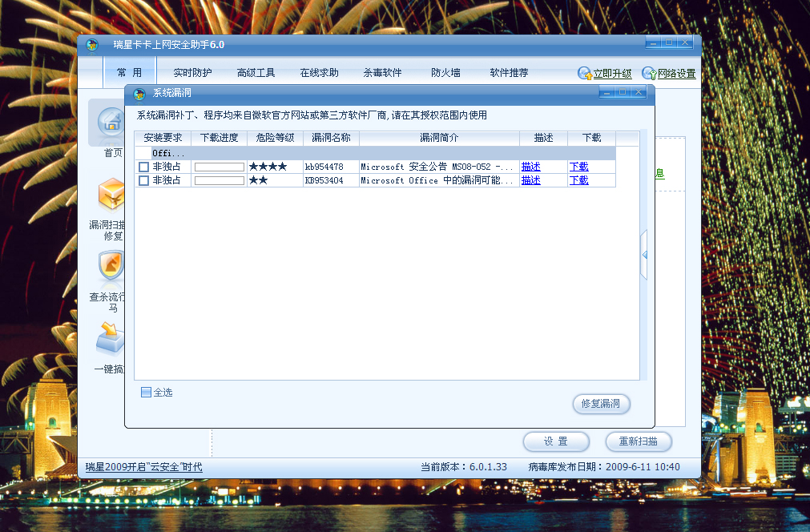The height and width of the screenshot is (532, 810).
Task: Select the kb954478 name cell
Action: coord(331,167)
